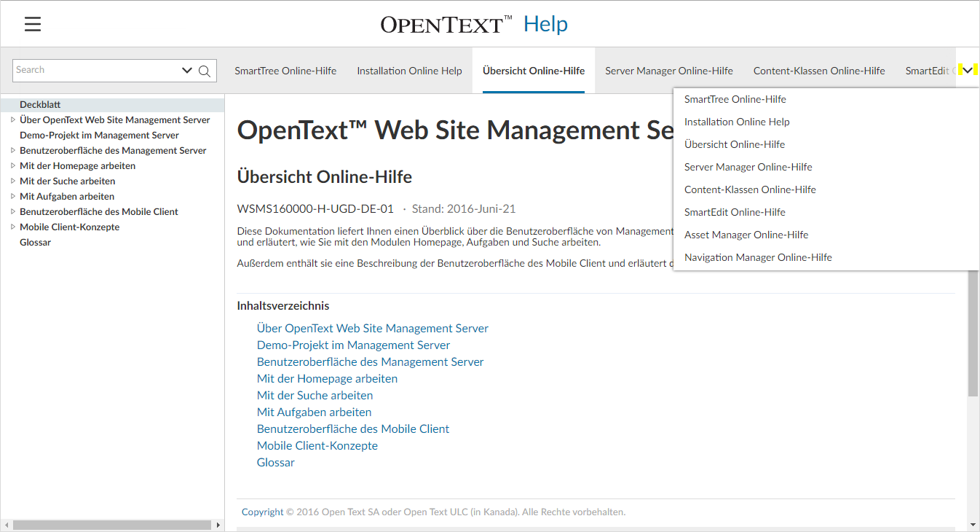Image resolution: width=980 pixels, height=532 pixels.
Task: Open Mit der Homepage arbeiten sidebar item
Action: point(77,166)
